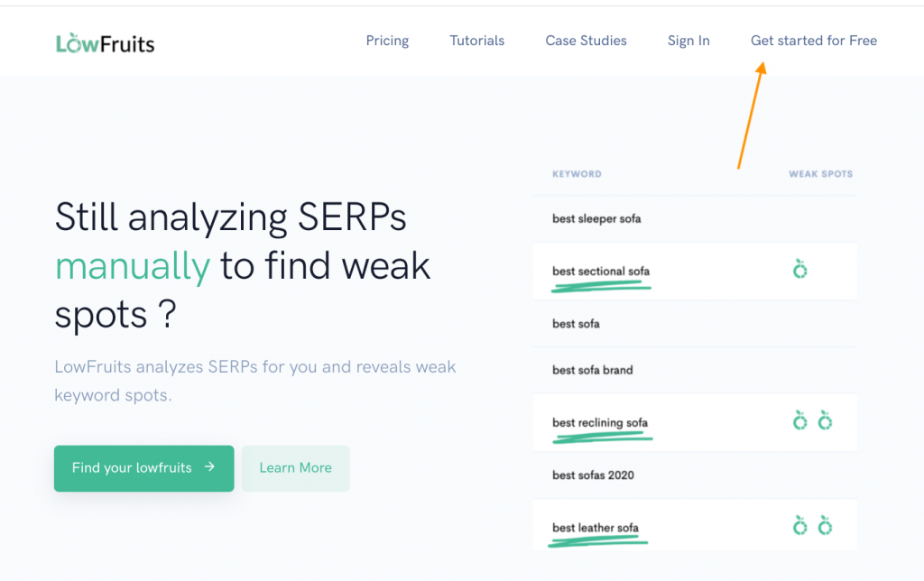
Task: Click the KEYWORD column header
Action: pyautogui.click(x=577, y=174)
